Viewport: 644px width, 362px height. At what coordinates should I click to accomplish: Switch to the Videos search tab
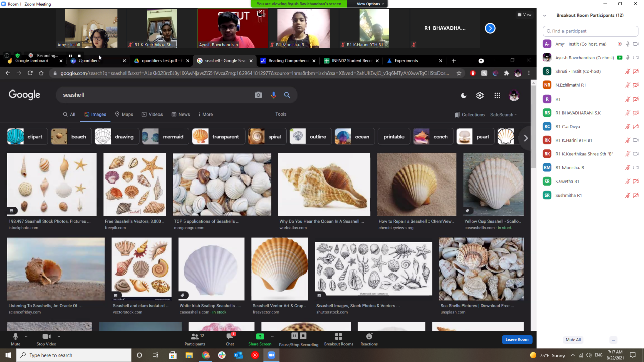152,114
